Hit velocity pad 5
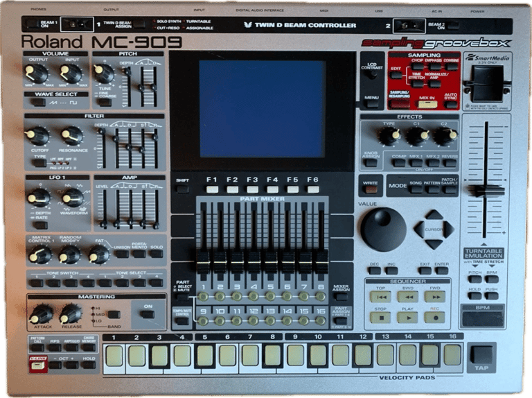This screenshot has height=398, width=532. pos(204,356)
